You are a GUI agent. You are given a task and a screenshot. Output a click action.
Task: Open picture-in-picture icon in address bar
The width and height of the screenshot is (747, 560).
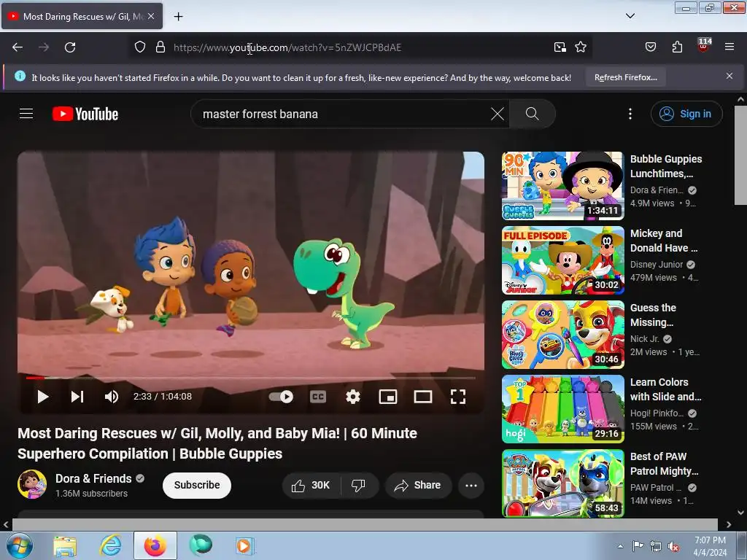(x=560, y=47)
